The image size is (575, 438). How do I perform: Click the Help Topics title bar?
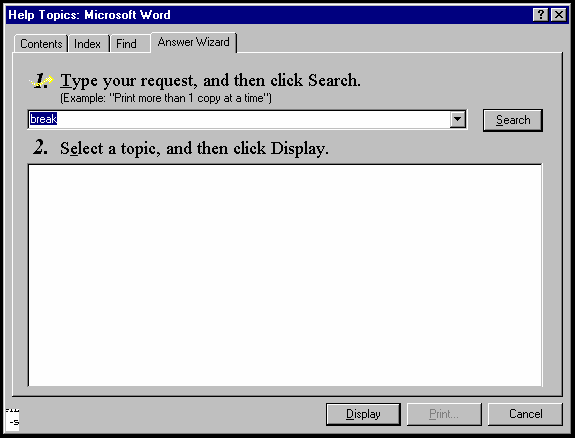(x=268, y=15)
